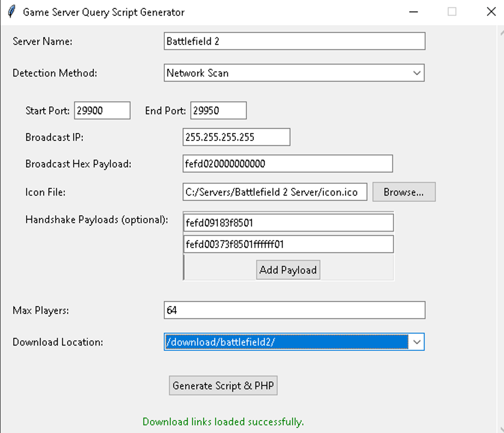Image resolution: width=504 pixels, height=433 pixels.
Task: Close the Game Server Query Script Generator window
Action: 491,12
